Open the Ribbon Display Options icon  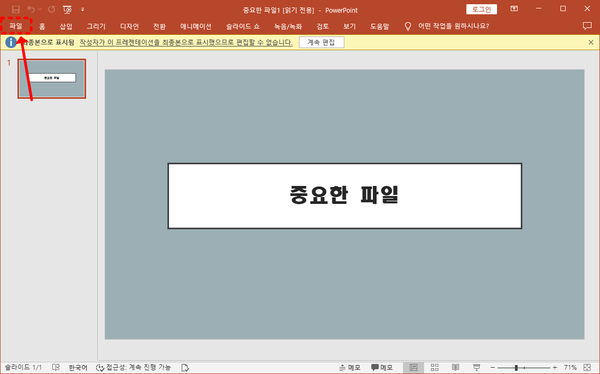[x=514, y=9]
